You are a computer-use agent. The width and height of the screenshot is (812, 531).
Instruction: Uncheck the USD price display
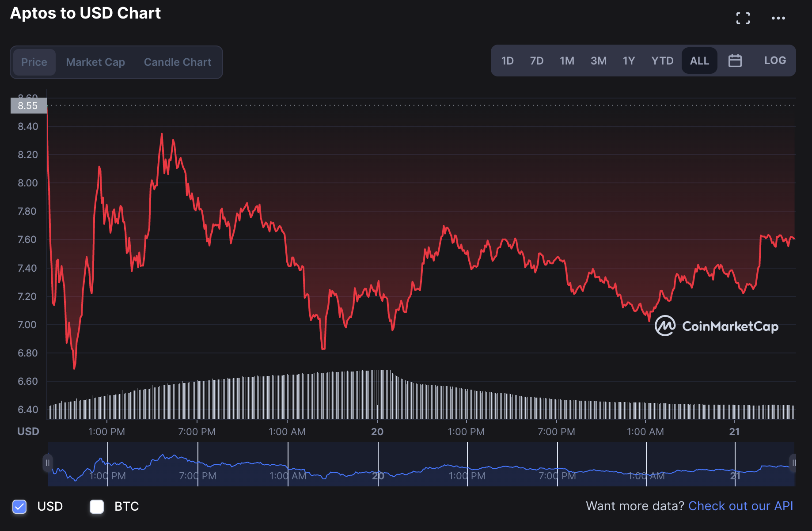pos(19,507)
